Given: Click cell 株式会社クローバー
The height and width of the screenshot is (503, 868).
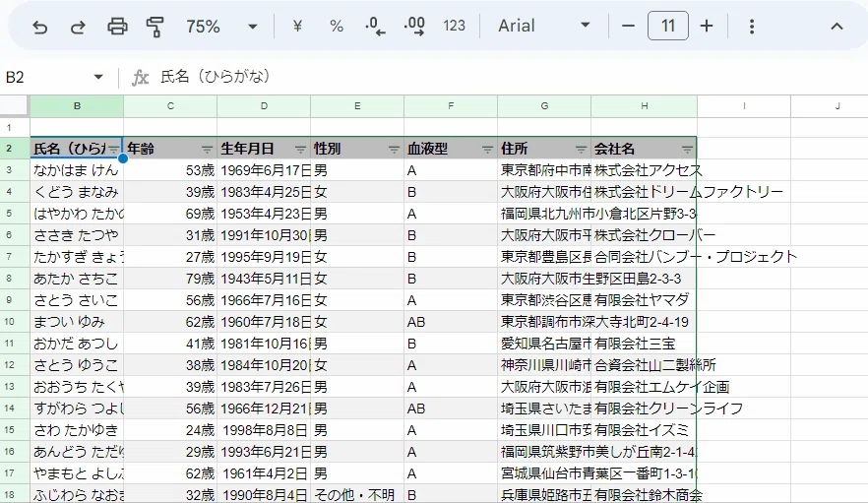Looking at the screenshot, I should point(645,235).
